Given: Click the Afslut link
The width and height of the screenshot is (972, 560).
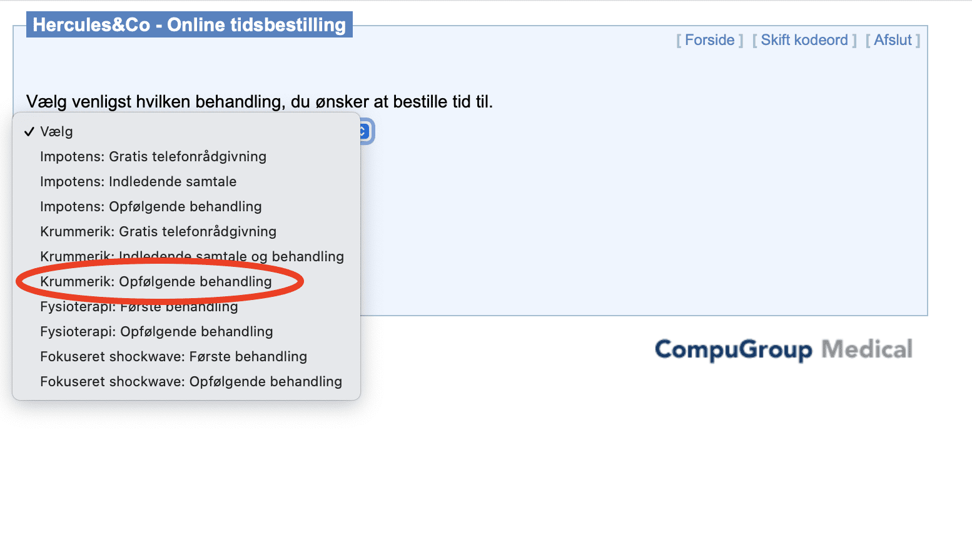Looking at the screenshot, I should 893,40.
